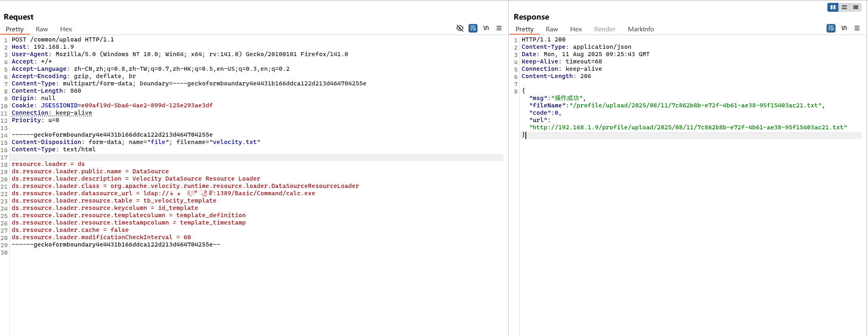Select combined single-pane layout icon
Viewport: 868px width, 336px height.
[x=856, y=7]
